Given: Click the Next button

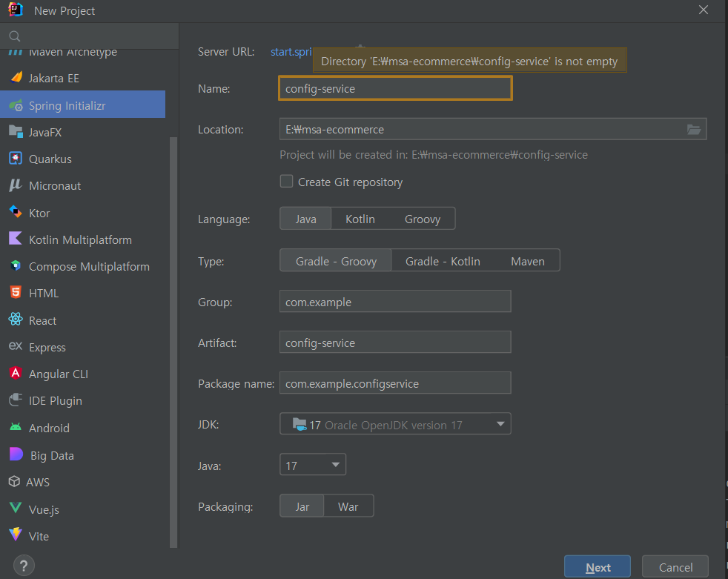Looking at the screenshot, I should pos(598,567).
